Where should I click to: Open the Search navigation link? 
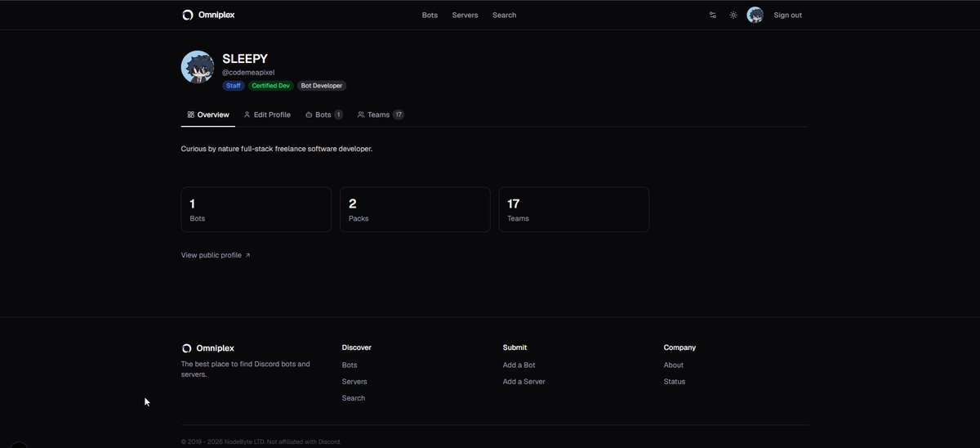pyautogui.click(x=504, y=15)
